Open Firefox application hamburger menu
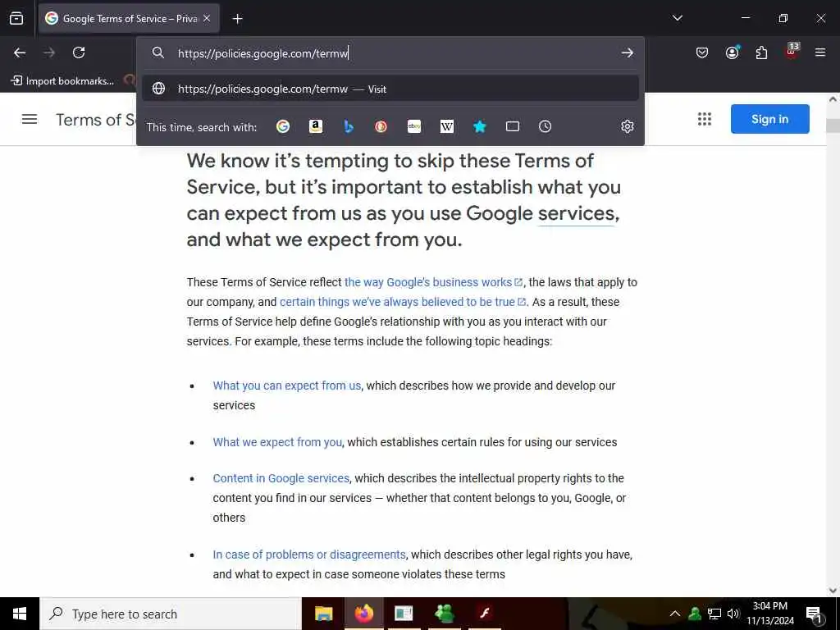 (820, 52)
